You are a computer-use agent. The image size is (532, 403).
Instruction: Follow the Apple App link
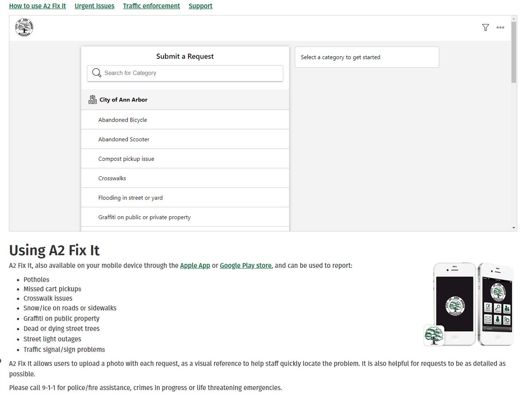195,266
